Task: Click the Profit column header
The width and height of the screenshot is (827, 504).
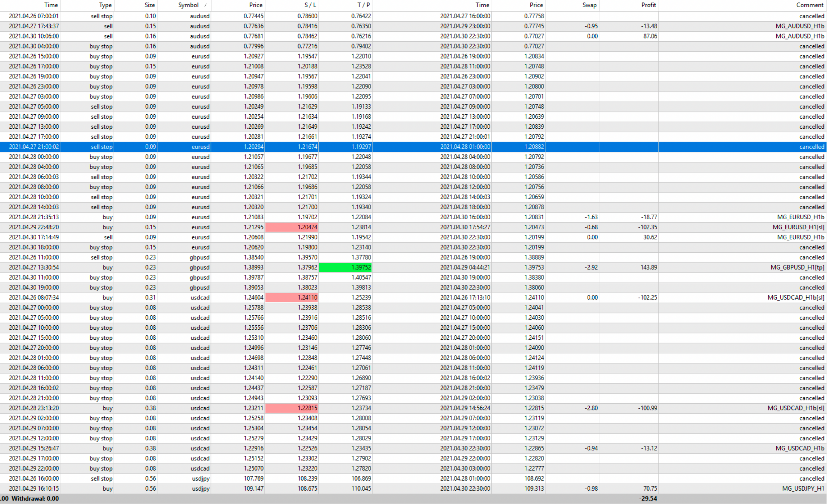Action: [x=648, y=5]
